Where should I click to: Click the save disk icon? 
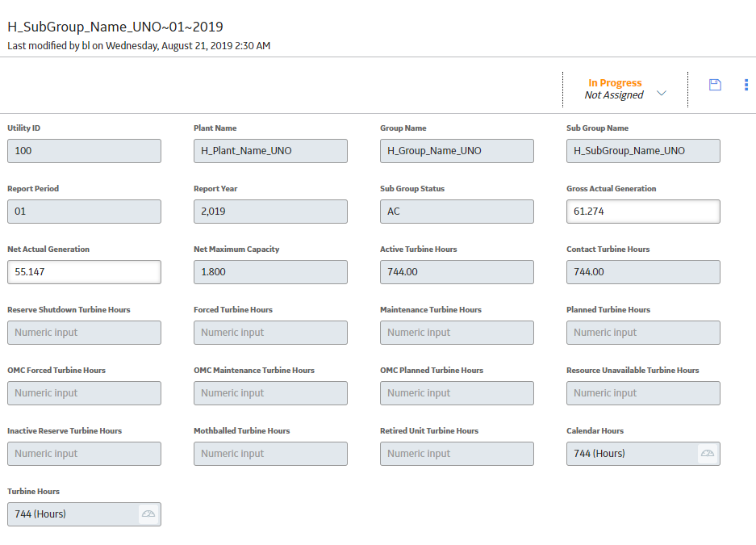pyautogui.click(x=715, y=85)
